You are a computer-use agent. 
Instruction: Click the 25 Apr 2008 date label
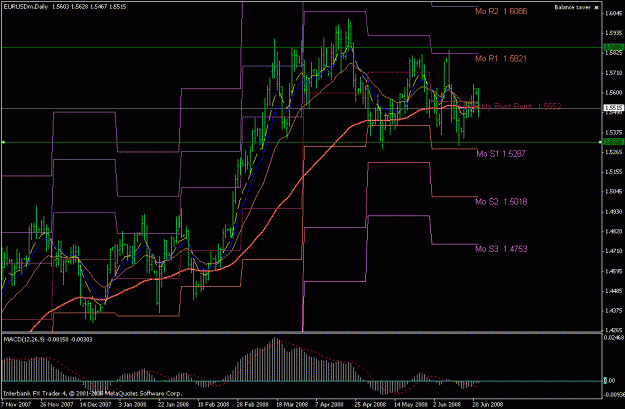(371, 404)
